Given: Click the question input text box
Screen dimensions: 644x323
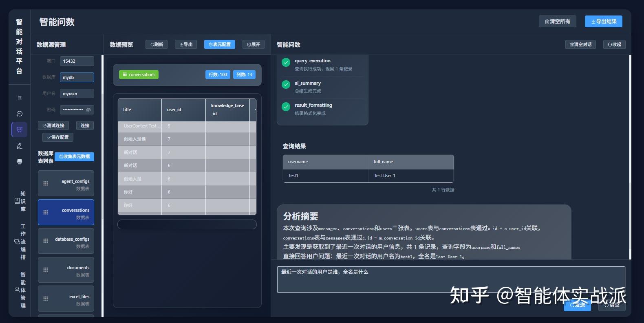Looking at the screenshot, I should coord(451,279).
